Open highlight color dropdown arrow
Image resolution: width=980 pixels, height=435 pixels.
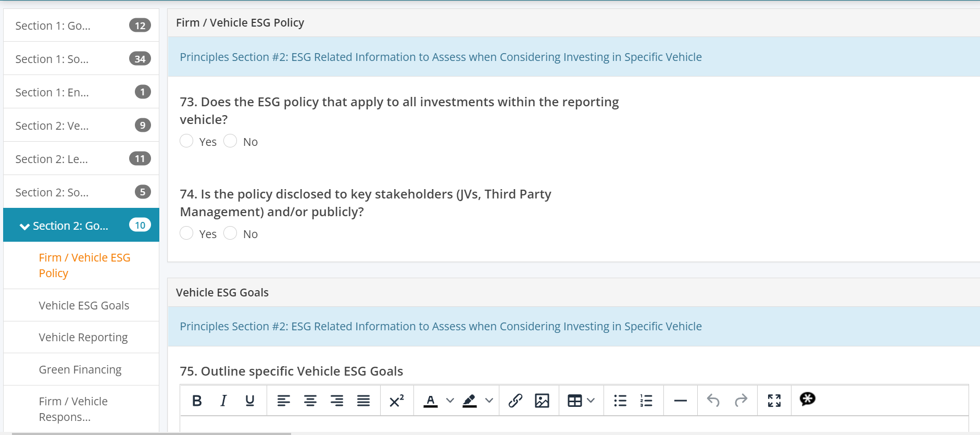tap(489, 401)
